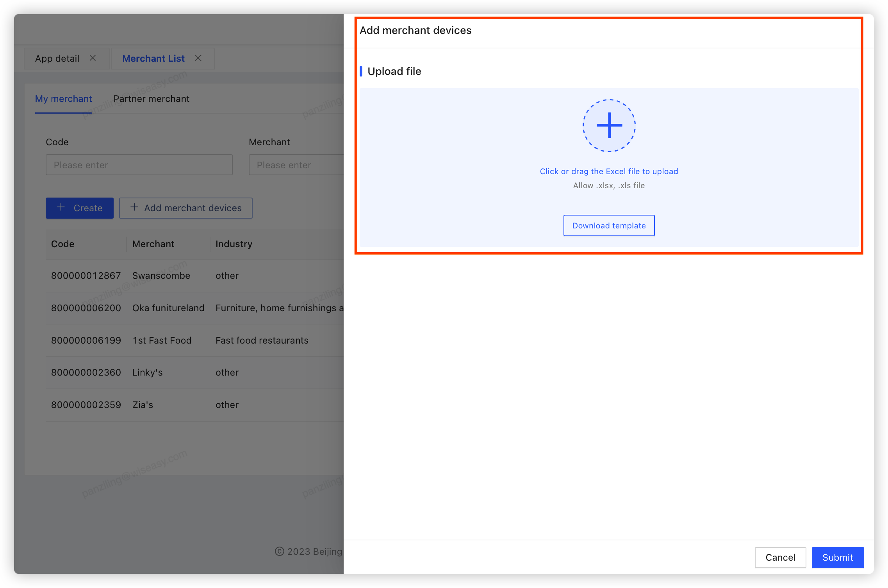Close the App detail tab
888x588 pixels.
coord(93,58)
